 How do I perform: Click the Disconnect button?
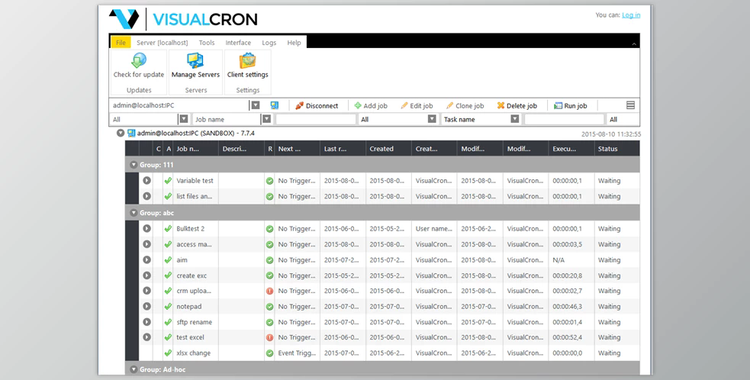point(317,106)
